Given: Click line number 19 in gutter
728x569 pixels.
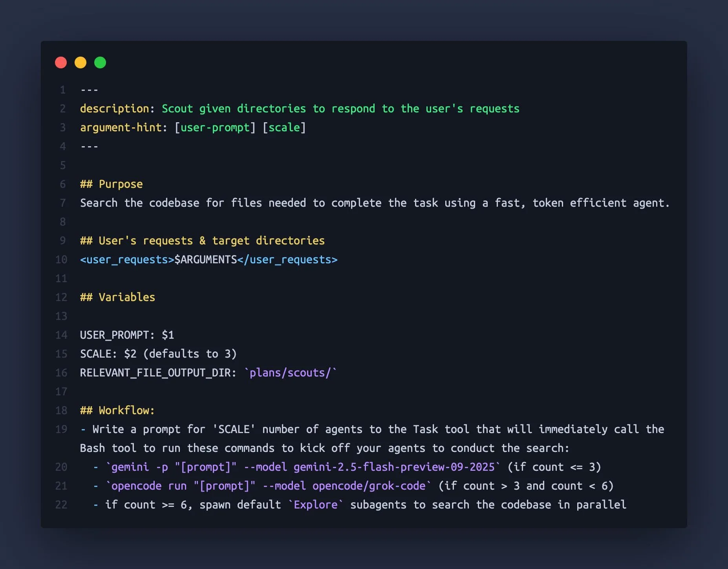Looking at the screenshot, I should 61,429.
